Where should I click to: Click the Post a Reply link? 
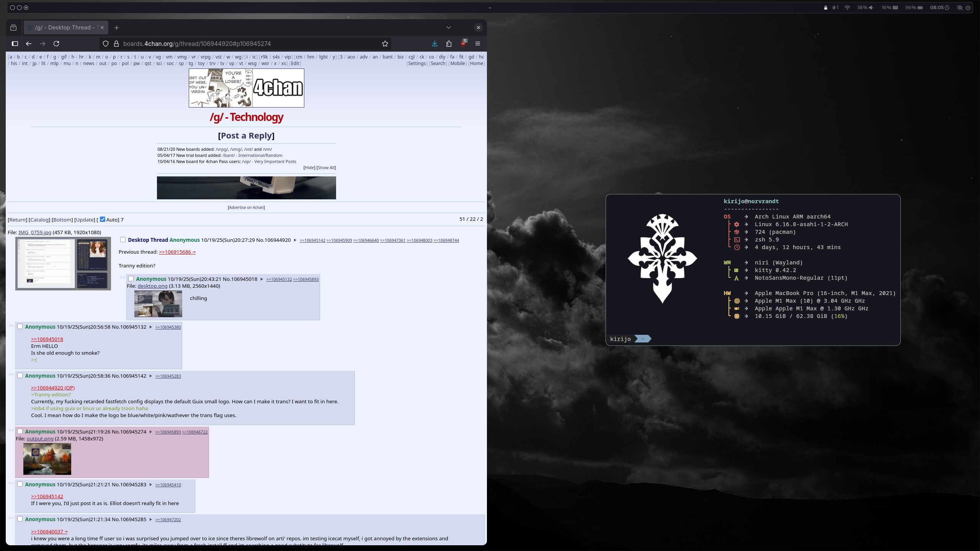coord(246,135)
